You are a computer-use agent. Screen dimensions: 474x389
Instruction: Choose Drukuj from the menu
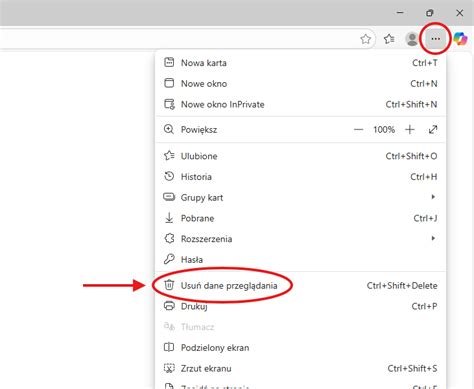coord(300,306)
